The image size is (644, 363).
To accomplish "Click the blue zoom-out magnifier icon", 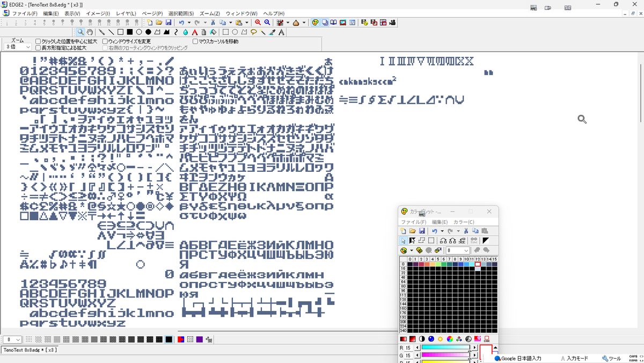I will [x=267, y=23].
